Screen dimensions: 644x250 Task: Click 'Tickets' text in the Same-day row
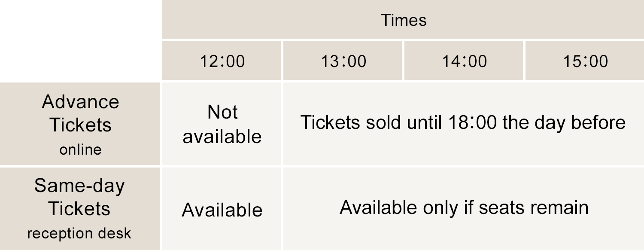79,208
